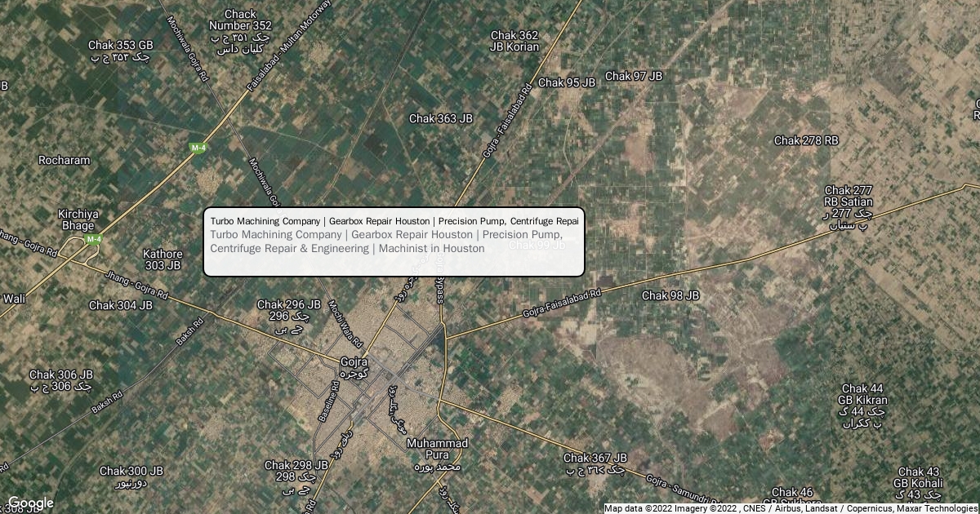Select the Chak 98 JB label
980x514 pixels.
coord(670,295)
